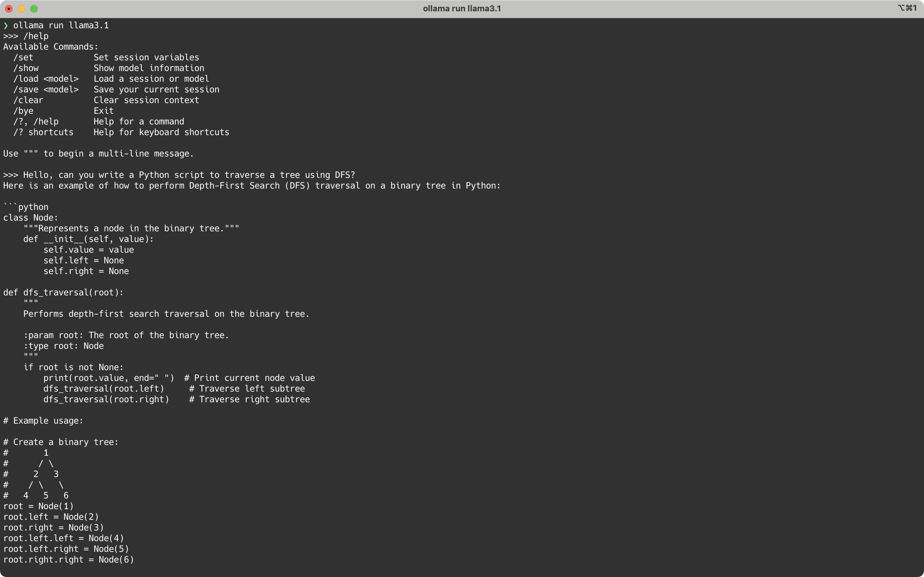Click the '/load <model>' command entry
The height and width of the screenshot is (577, 924).
tap(46, 79)
